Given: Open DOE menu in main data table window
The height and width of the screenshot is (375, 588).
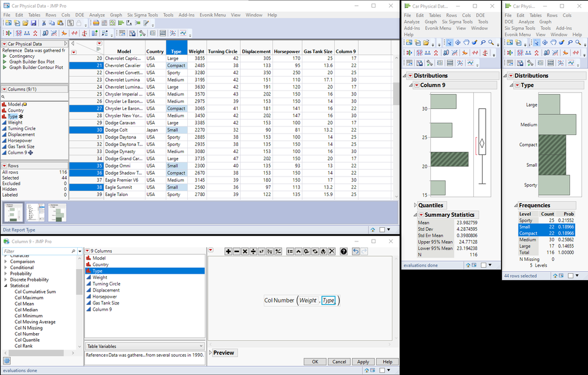Looking at the screenshot, I should click(x=79, y=15).
